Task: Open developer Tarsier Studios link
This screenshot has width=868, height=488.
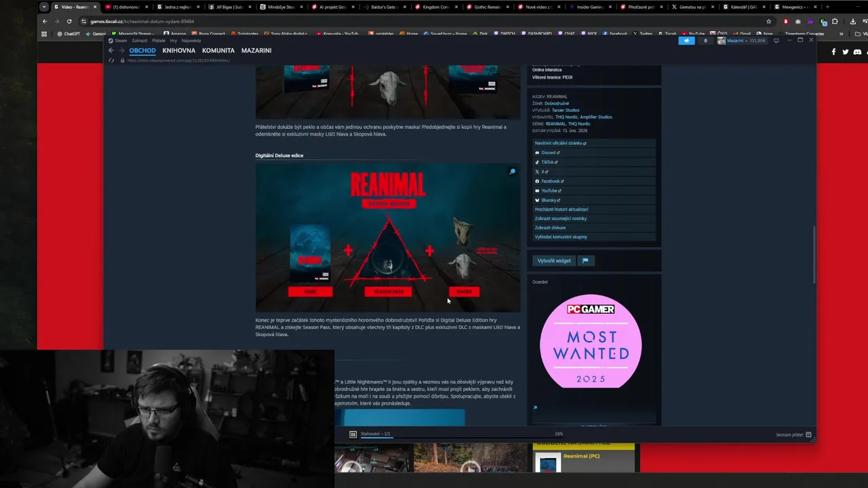Action: [566, 110]
